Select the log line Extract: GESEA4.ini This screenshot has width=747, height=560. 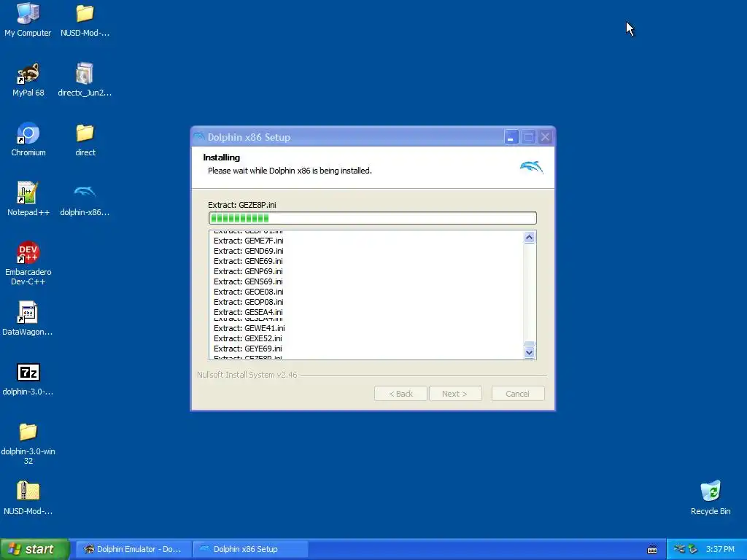[248, 312]
